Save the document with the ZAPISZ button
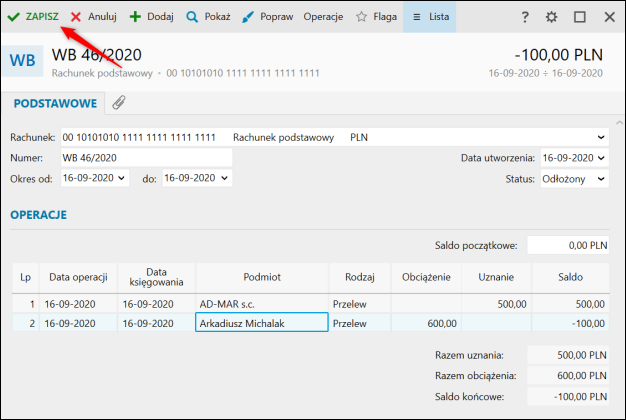The width and height of the screenshot is (626, 420). [33, 17]
